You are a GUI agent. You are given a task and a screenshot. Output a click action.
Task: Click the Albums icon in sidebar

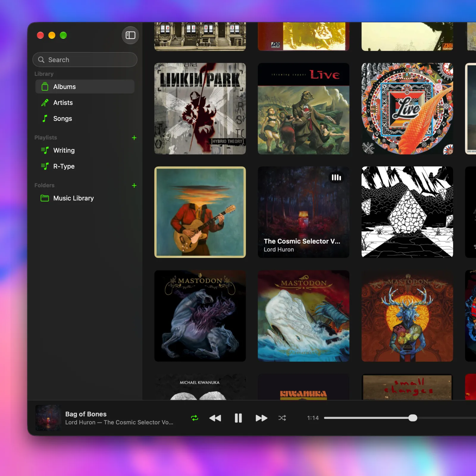pyautogui.click(x=45, y=87)
